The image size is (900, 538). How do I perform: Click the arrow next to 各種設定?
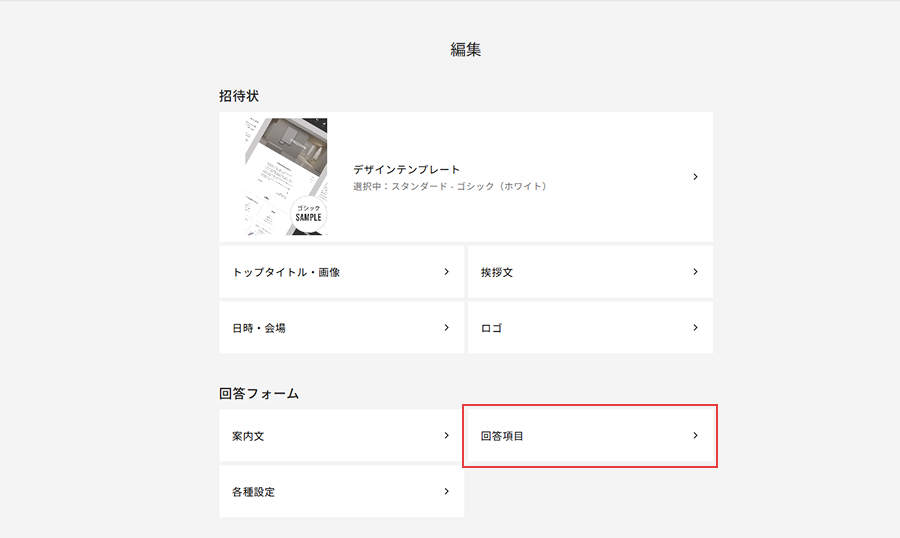(x=446, y=492)
